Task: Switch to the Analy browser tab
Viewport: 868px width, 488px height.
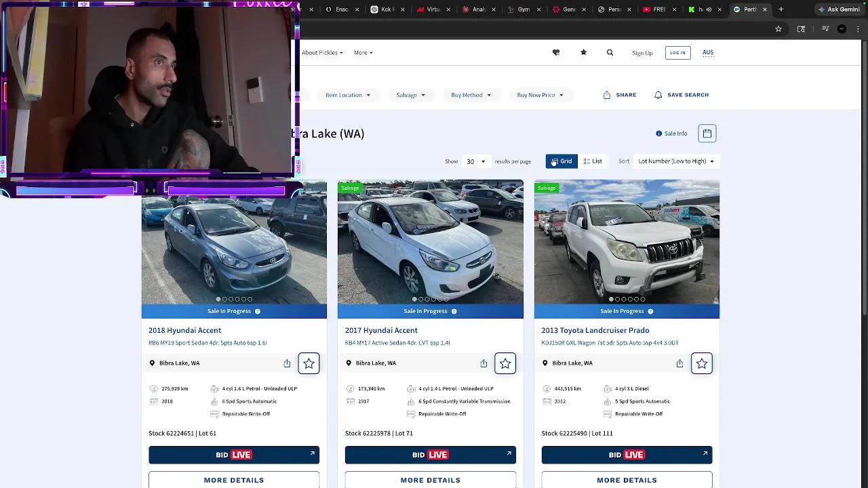Action: point(478,9)
